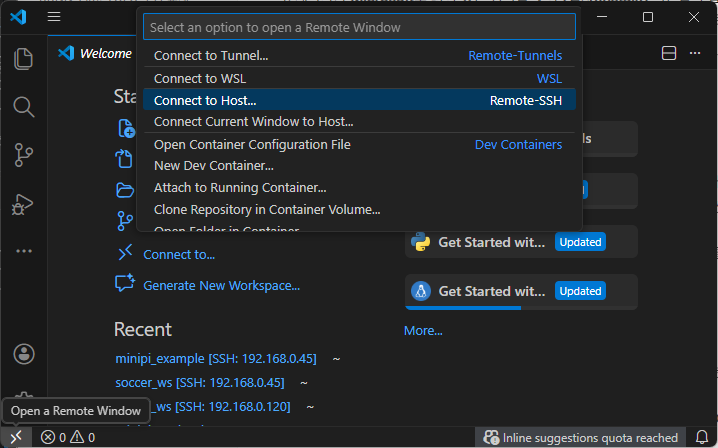Select New Dev Container... option

click(x=359, y=166)
